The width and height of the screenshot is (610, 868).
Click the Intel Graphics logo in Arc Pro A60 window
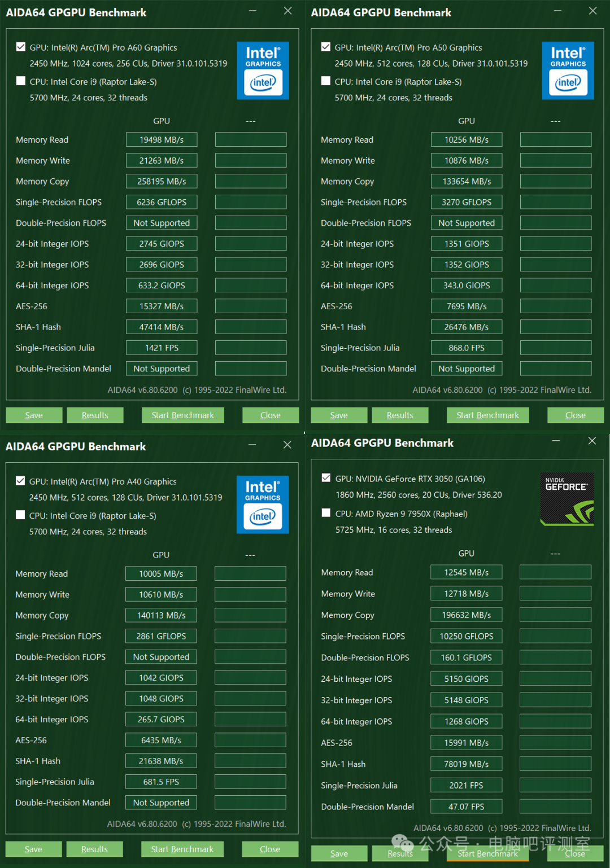tap(263, 71)
